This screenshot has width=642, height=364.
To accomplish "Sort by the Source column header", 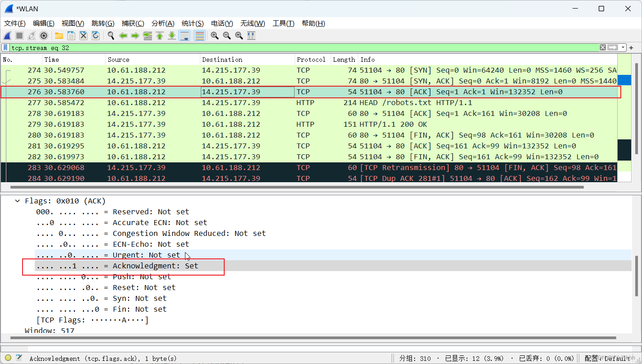I will tap(153, 60).
